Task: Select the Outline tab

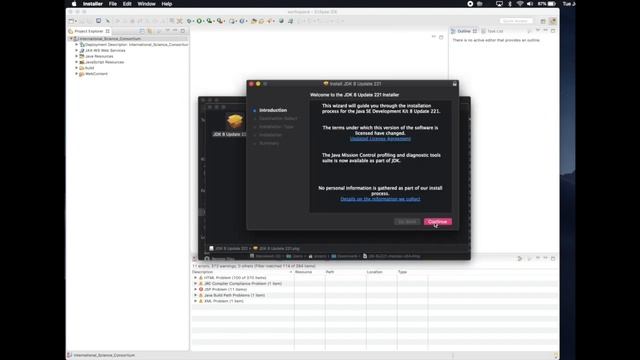Action: click(464, 31)
